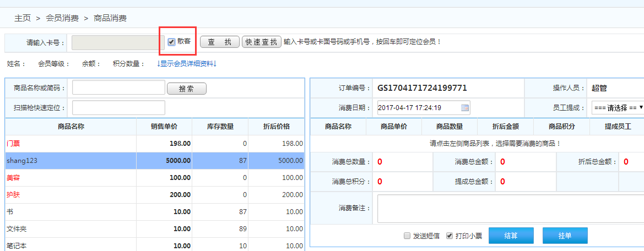Click the blue 结算 checkout button
Viewport: 644px width, 251px height.
coord(511,236)
